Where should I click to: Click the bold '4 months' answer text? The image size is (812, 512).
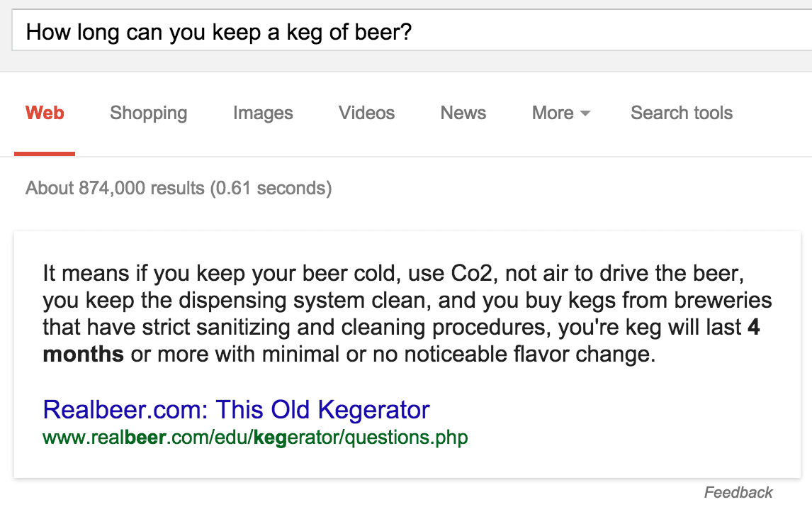click(83, 354)
